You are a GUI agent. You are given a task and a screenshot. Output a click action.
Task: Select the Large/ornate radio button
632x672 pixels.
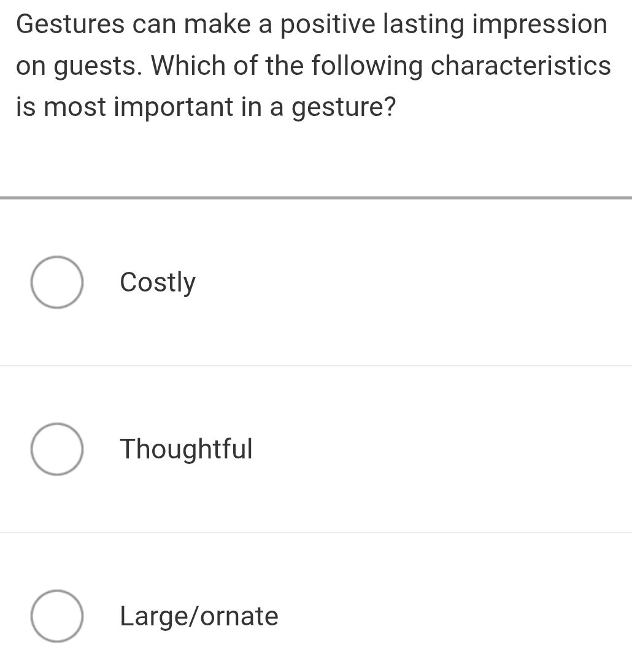click(56, 616)
